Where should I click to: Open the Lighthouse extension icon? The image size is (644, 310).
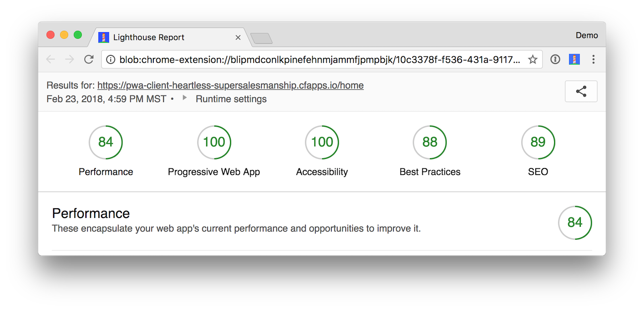tap(574, 60)
